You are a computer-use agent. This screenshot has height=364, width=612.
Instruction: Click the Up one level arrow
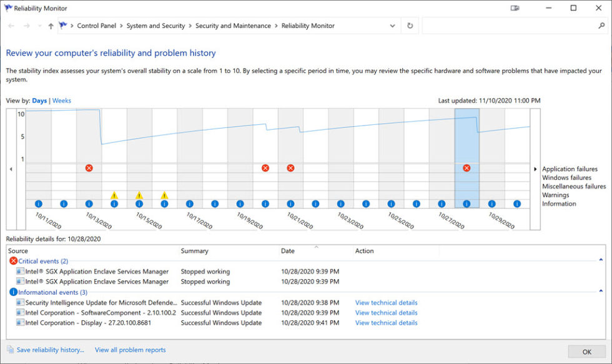[x=50, y=26]
